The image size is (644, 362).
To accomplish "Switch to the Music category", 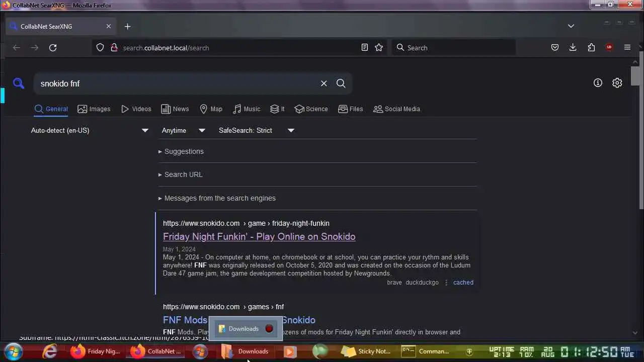I will point(247,109).
